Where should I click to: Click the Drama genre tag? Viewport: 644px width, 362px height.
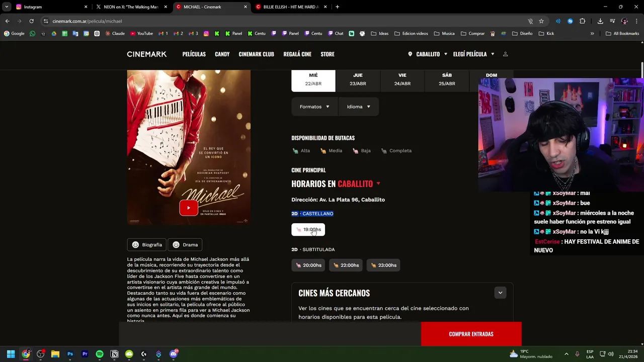[x=185, y=245]
